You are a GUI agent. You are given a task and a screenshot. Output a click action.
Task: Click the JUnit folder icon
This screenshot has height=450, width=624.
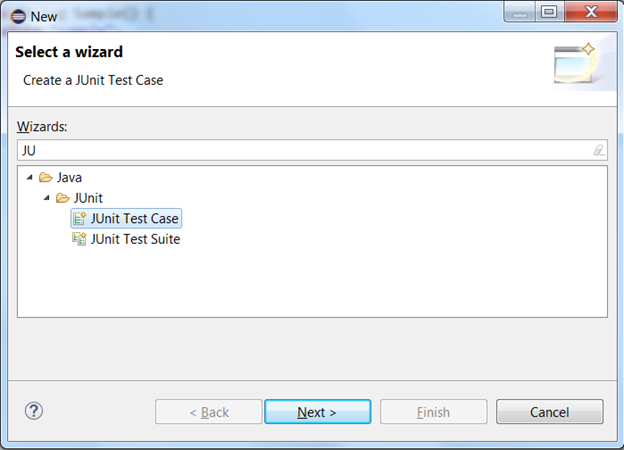63,198
